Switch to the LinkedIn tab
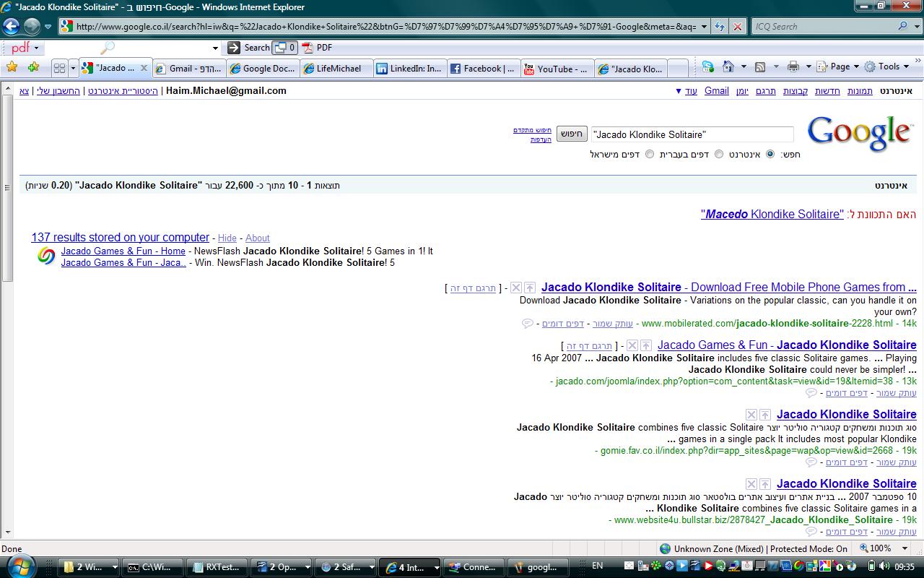924x578 pixels. (x=409, y=69)
